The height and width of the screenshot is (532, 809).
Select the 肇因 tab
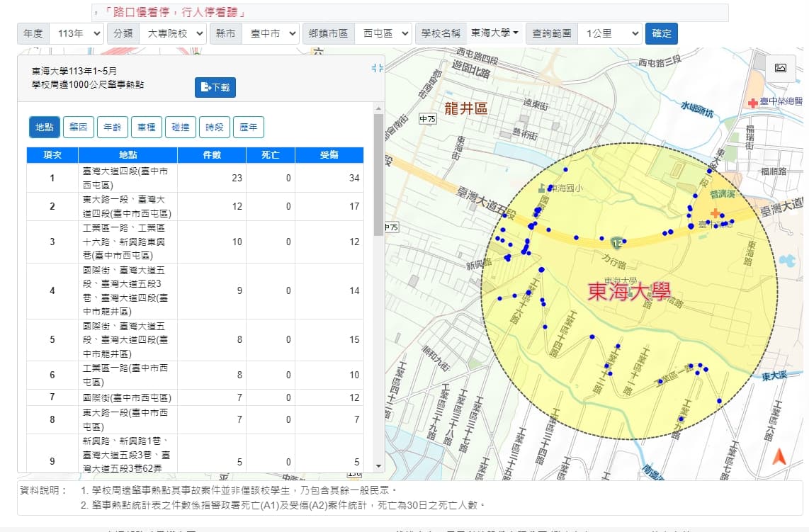point(79,127)
